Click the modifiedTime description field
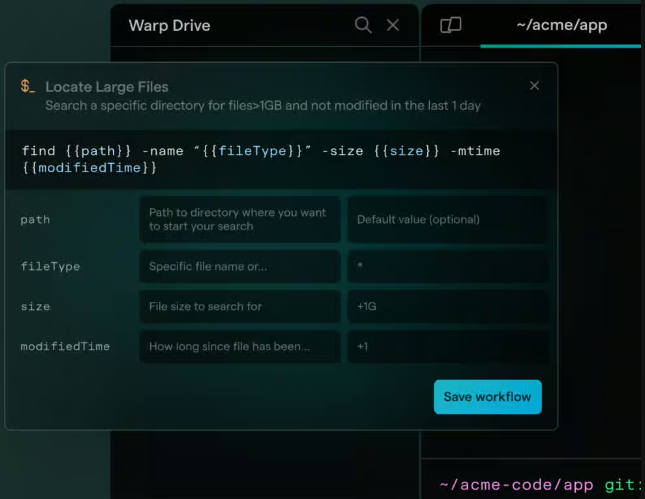Screen dimensions: 645x499 [240, 346]
